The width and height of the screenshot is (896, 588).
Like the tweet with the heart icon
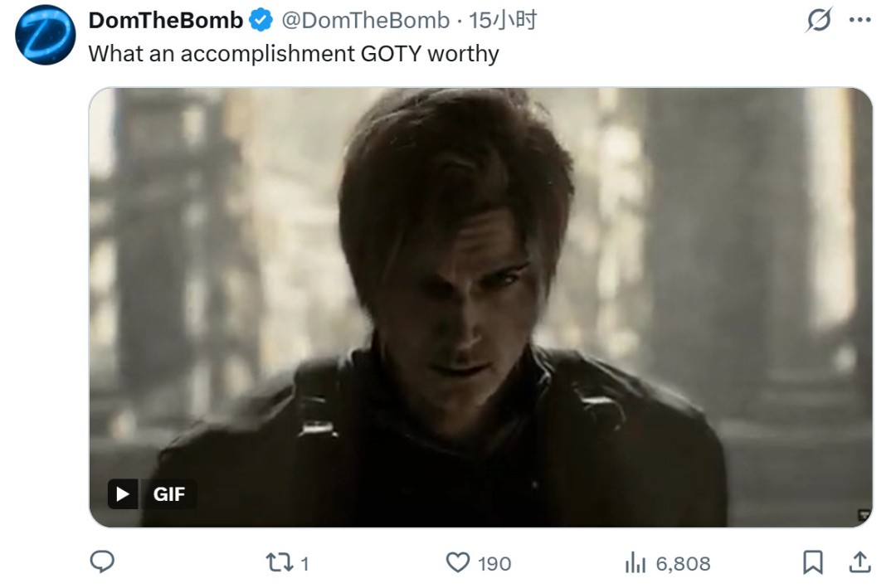click(x=457, y=563)
